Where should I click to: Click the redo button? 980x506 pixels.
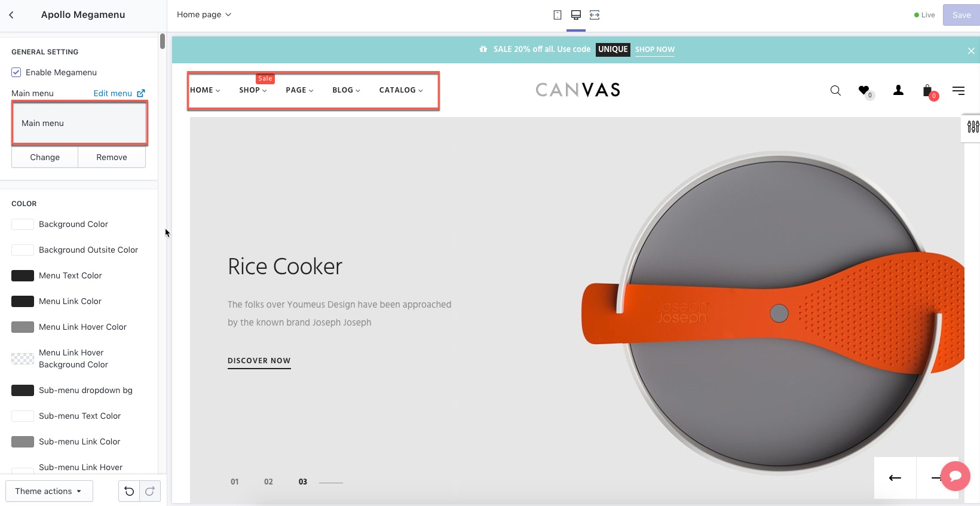click(150, 491)
